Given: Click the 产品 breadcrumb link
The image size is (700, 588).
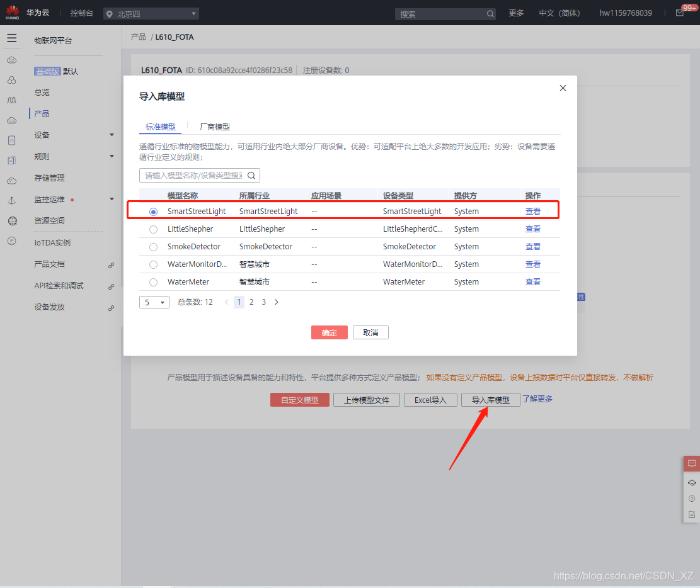Looking at the screenshot, I should click(x=139, y=37).
